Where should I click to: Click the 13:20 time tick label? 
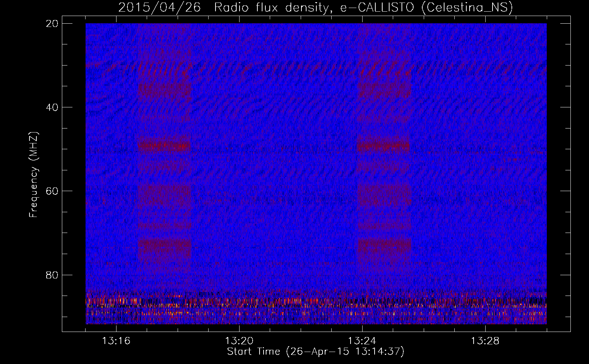[x=239, y=341]
